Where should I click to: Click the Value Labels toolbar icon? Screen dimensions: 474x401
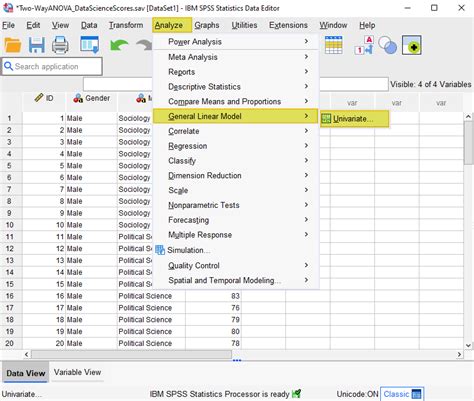(x=364, y=45)
